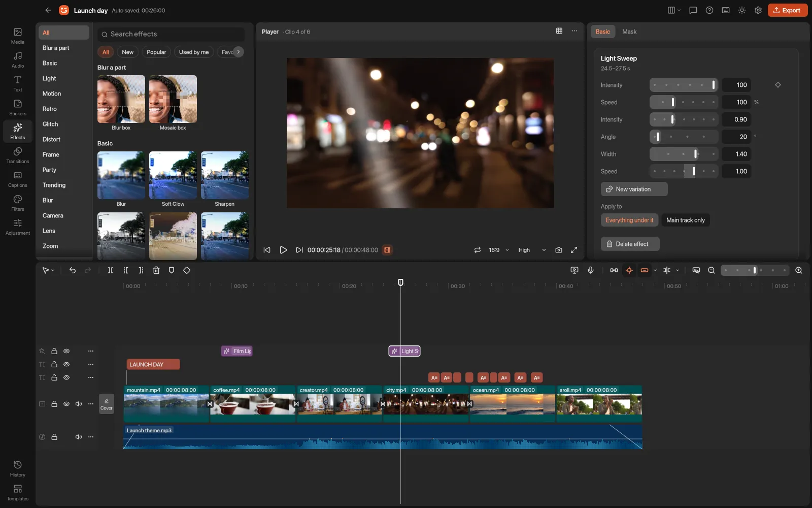
Task: Open the Stickers panel
Action: tap(18, 107)
